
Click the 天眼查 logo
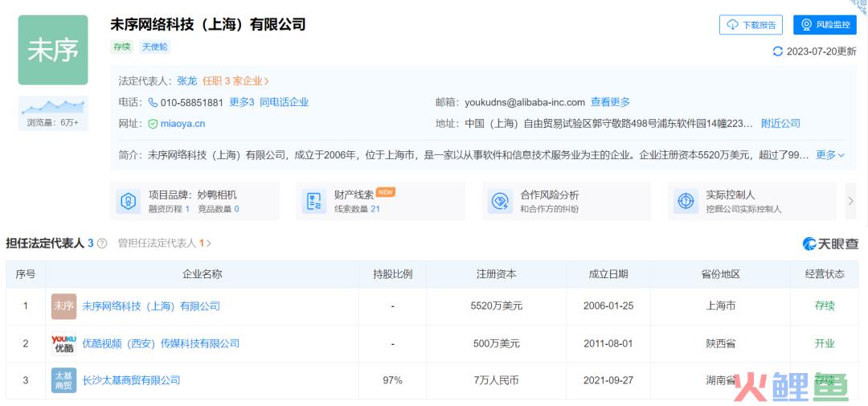[830, 243]
